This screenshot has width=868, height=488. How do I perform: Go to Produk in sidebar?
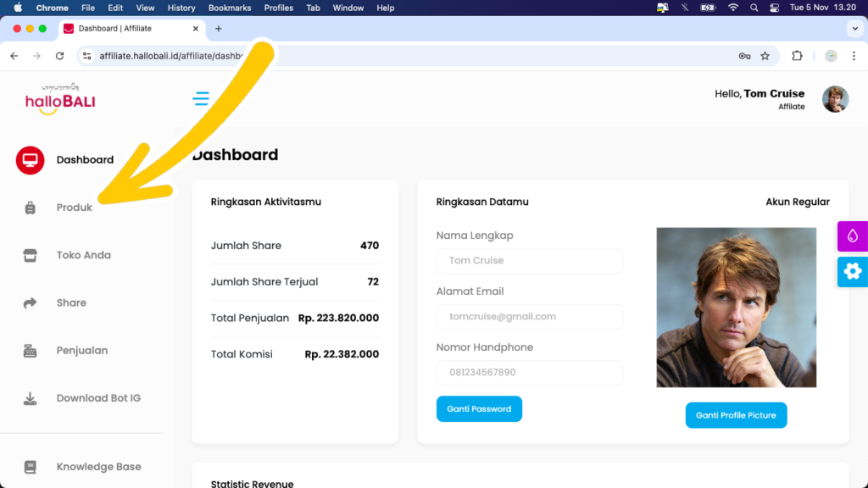coord(75,208)
